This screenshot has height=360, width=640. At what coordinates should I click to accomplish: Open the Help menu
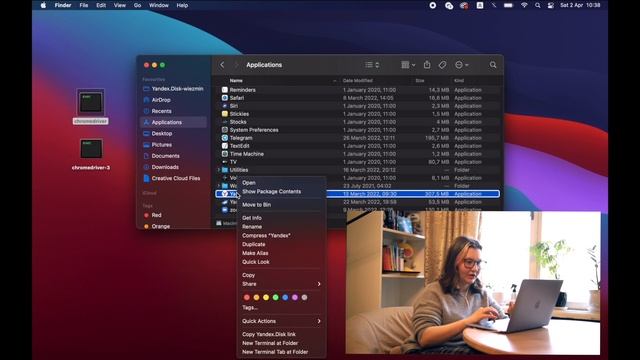point(182,5)
